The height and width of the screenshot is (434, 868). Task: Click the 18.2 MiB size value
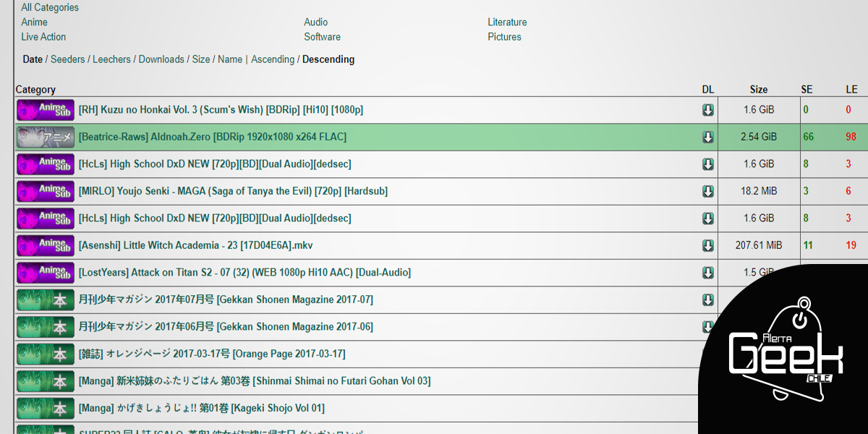[x=759, y=191]
